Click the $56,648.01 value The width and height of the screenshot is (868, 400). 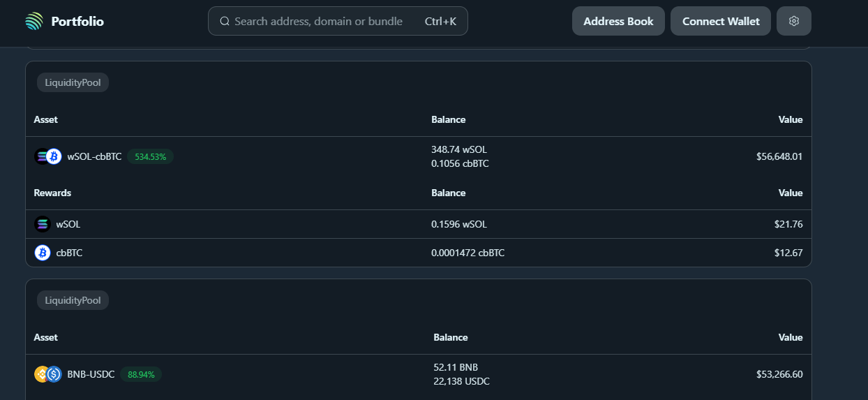(779, 156)
